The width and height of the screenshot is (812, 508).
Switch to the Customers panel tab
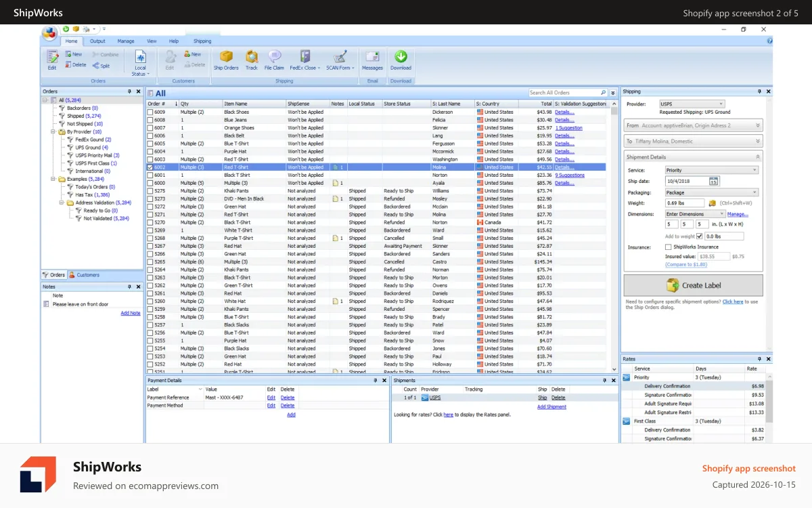(x=85, y=275)
